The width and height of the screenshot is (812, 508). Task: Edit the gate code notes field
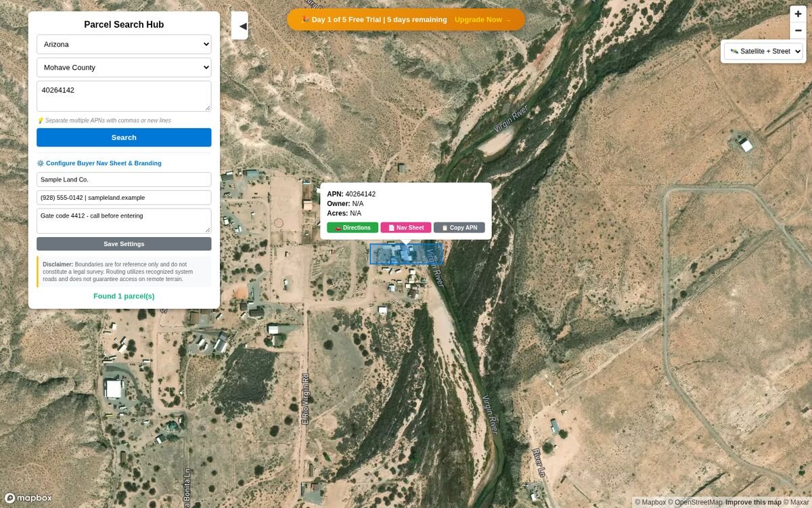tap(124, 221)
